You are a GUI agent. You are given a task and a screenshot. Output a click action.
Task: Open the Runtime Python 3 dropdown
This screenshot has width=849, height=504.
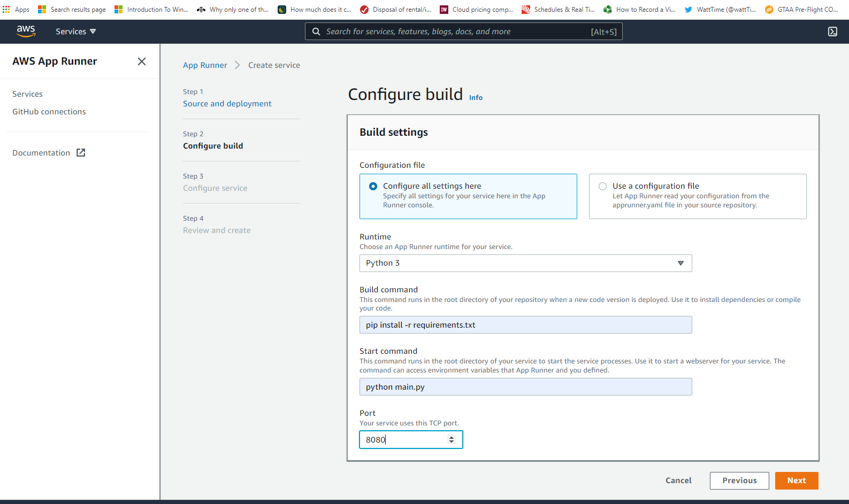[525, 263]
